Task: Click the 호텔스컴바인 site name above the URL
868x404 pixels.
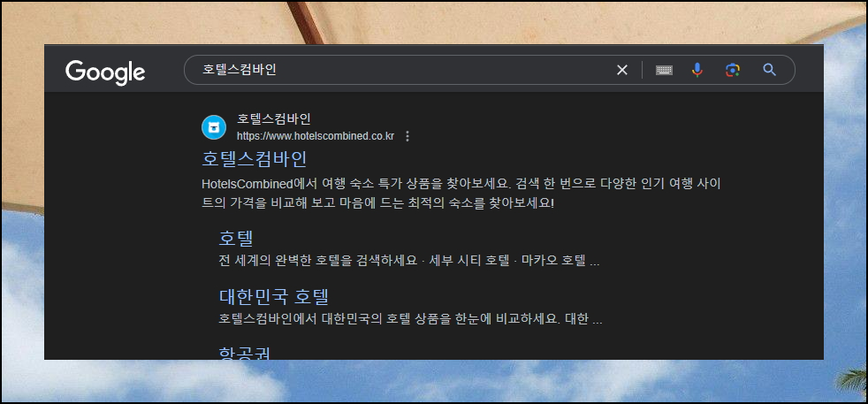Action: pos(273,119)
